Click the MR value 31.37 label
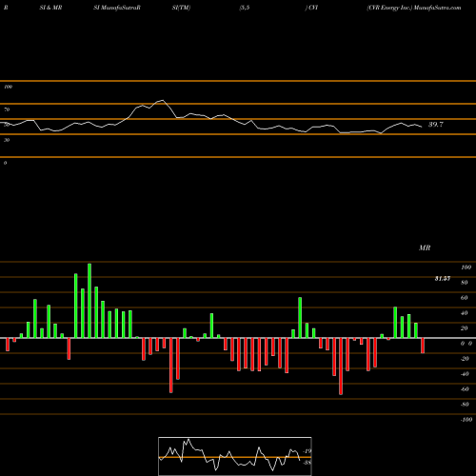Viewport: 476px width, 476px height. [x=443, y=279]
